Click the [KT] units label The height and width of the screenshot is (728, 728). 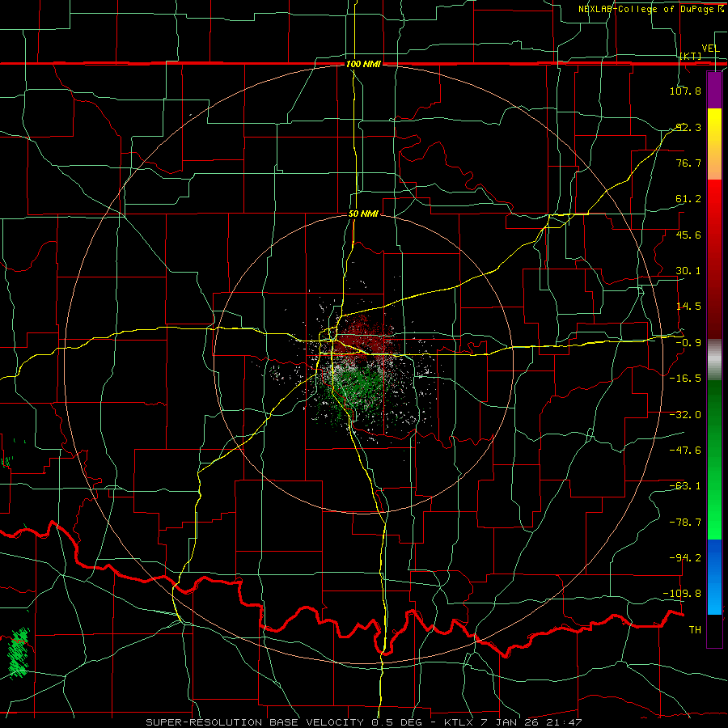[x=691, y=56]
